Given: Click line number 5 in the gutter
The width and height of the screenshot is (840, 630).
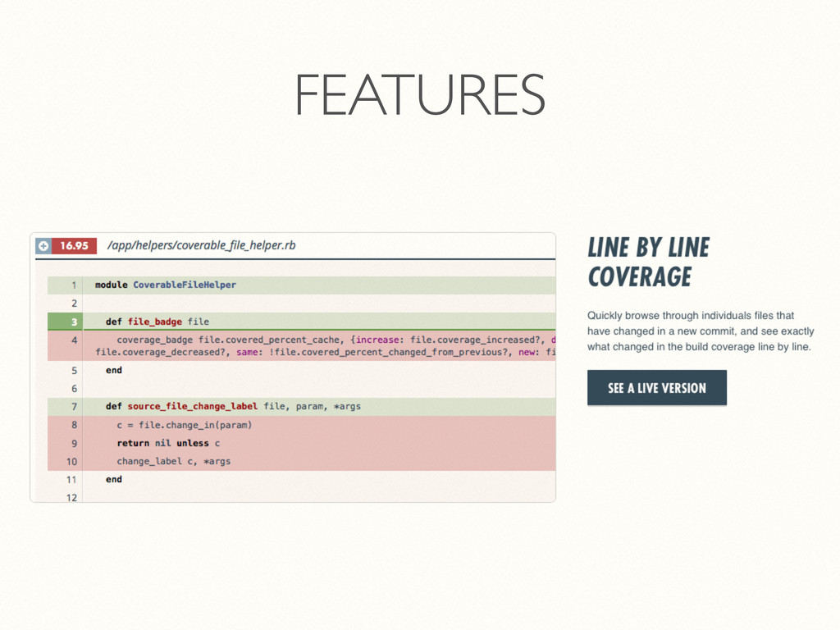Looking at the screenshot, I should tap(74, 370).
